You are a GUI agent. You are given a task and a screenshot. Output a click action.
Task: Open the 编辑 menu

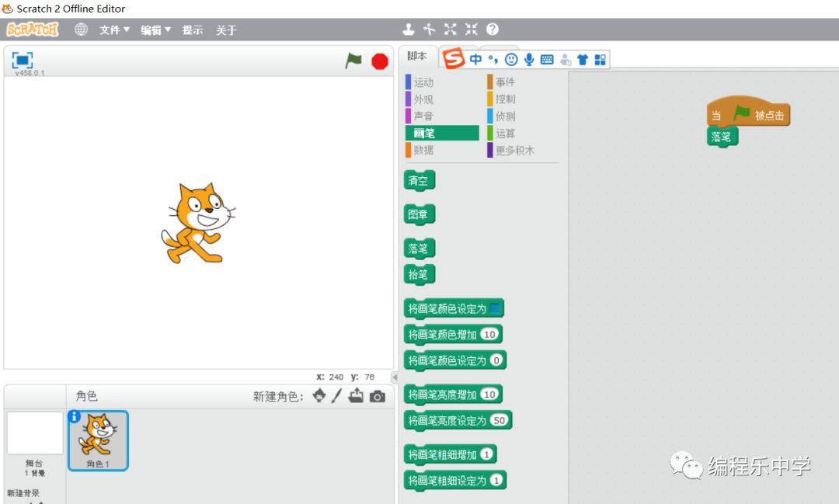[x=155, y=30]
